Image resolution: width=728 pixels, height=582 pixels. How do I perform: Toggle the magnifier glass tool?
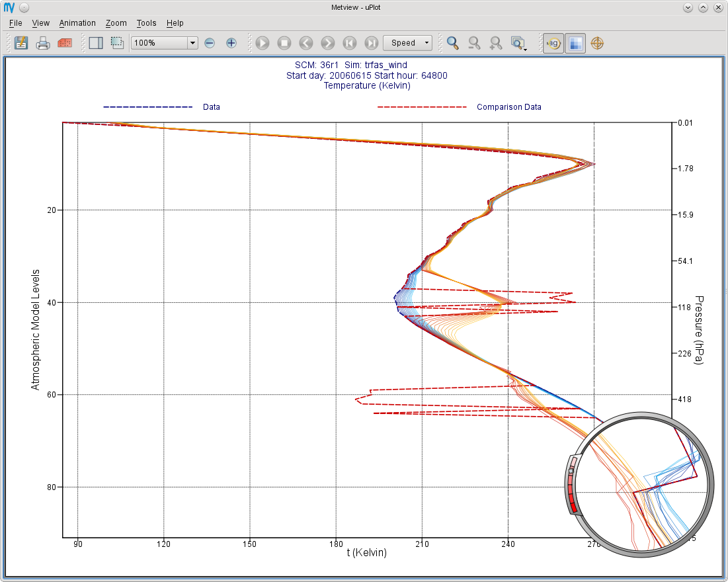[553, 43]
